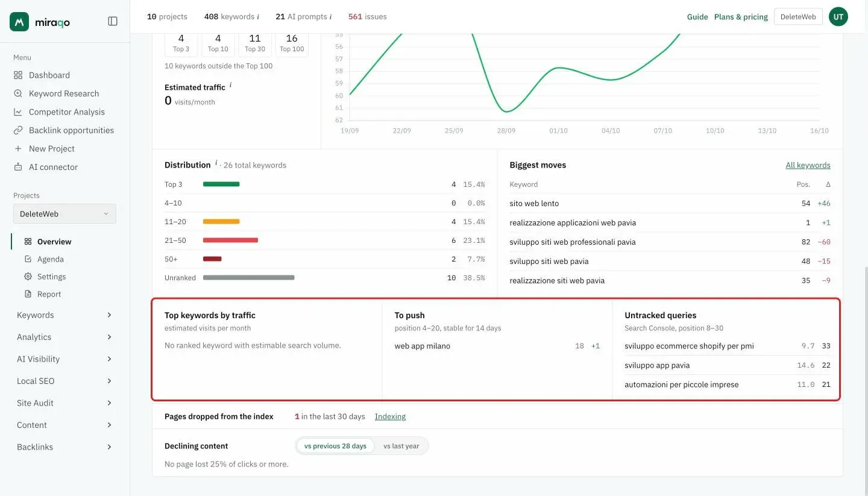This screenshot has width=868, height=496.
Task: Switch to 'vs last year' comparison
Action: 401,446
